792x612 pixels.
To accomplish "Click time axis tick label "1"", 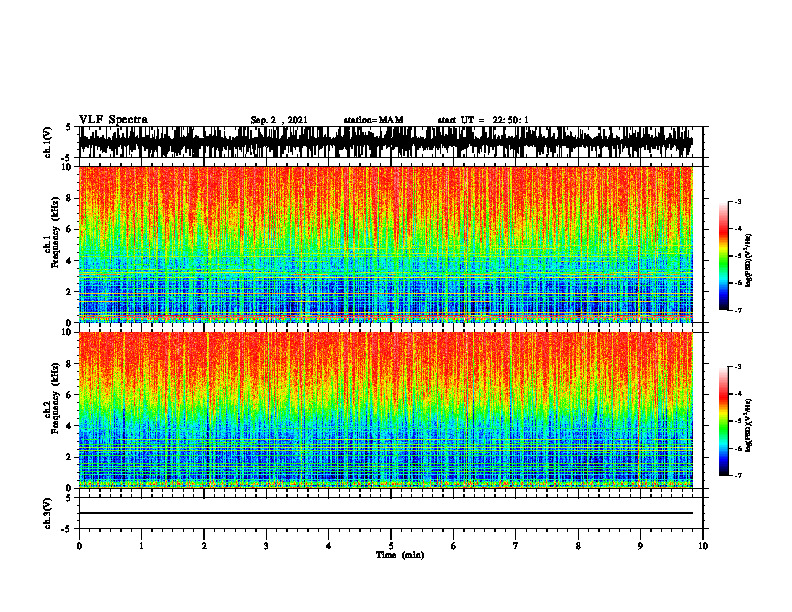I will [x=141, y=546].
